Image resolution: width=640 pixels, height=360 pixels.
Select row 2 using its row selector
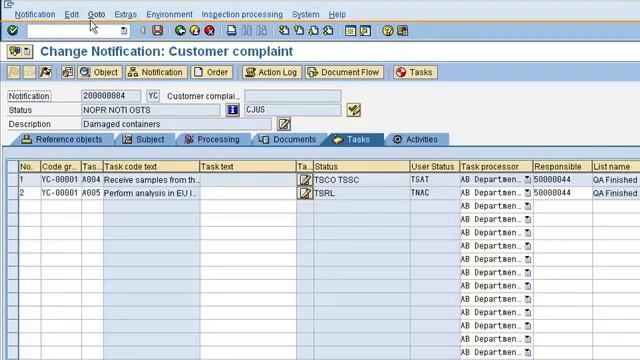(x=13, y=193)
